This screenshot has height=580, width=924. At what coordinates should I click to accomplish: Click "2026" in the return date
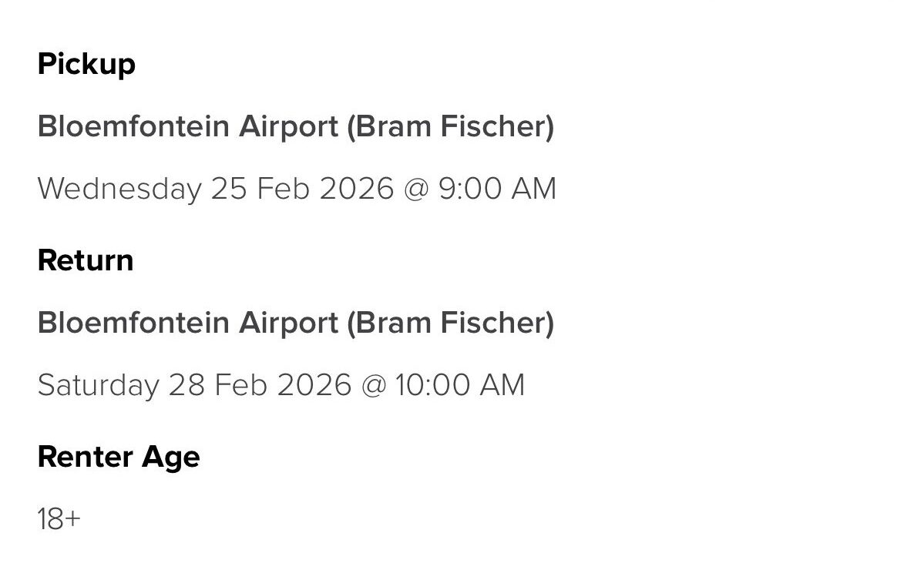click(x=313, y=384)
